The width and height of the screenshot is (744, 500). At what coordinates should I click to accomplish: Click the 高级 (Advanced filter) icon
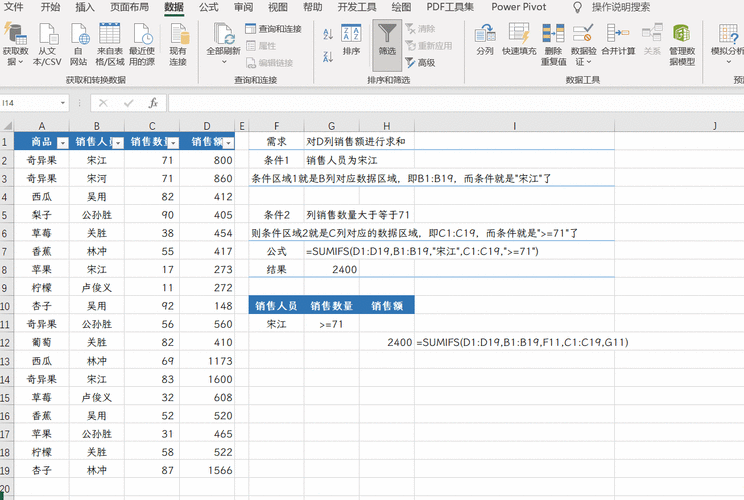420,62
